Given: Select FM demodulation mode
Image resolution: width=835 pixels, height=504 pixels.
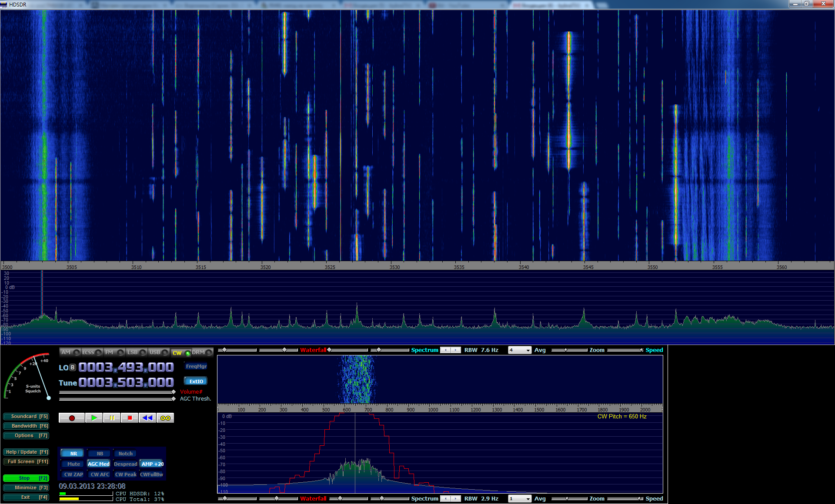Looking at the screenshot, I should [114, 352].
